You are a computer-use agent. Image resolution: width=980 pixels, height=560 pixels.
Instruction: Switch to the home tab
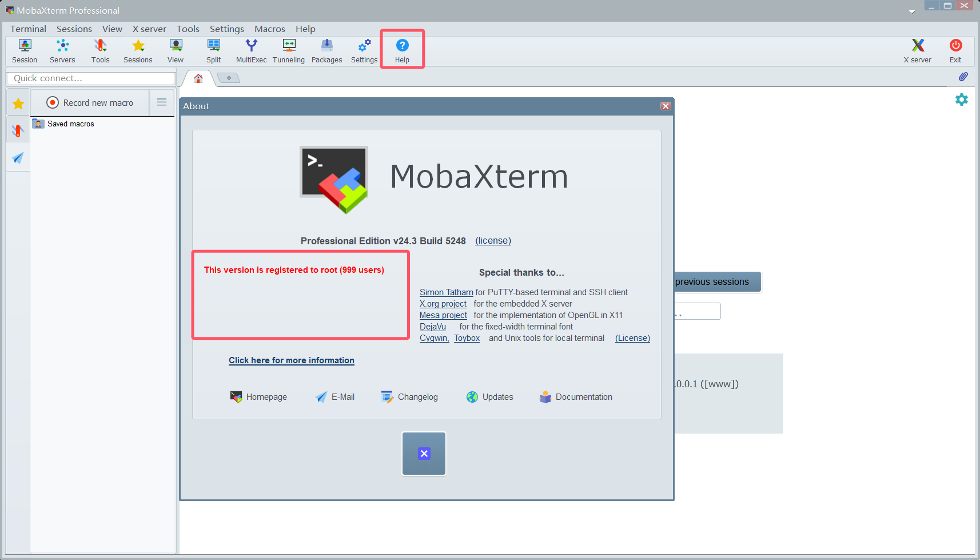tap(198, 78)
